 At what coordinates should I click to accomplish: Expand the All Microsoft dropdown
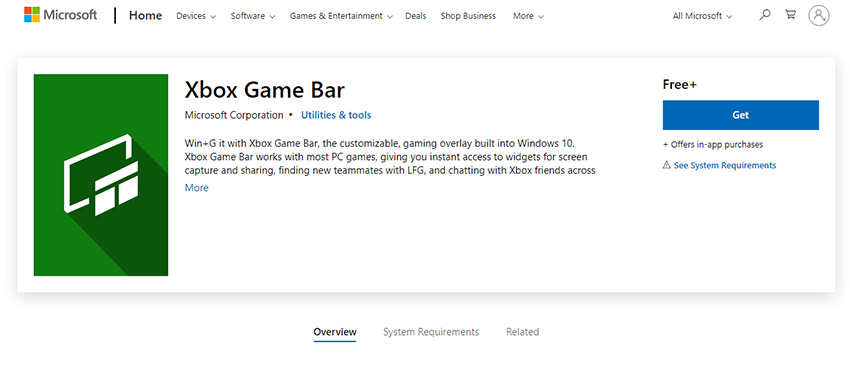(702, 16)
